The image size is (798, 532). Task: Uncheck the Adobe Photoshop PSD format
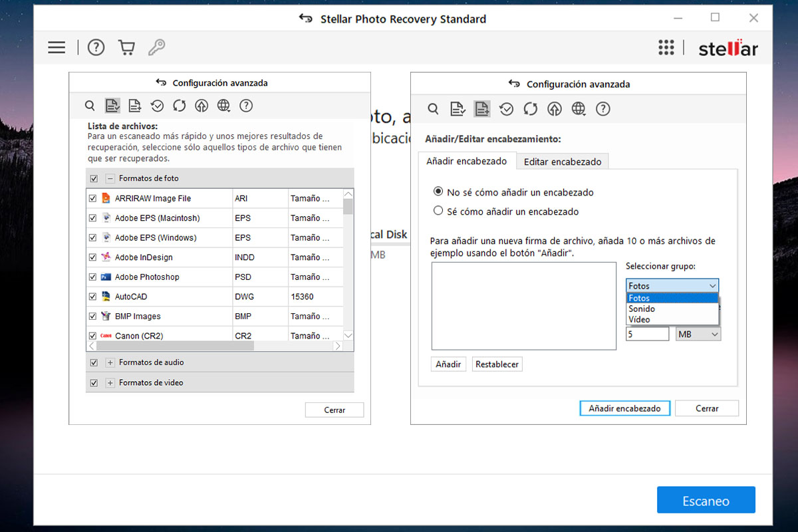[x=92, y=277]
